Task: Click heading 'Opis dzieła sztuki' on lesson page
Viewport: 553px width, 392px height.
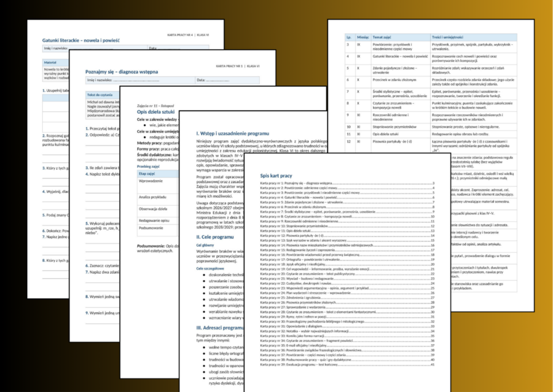Action: (155, 112)
